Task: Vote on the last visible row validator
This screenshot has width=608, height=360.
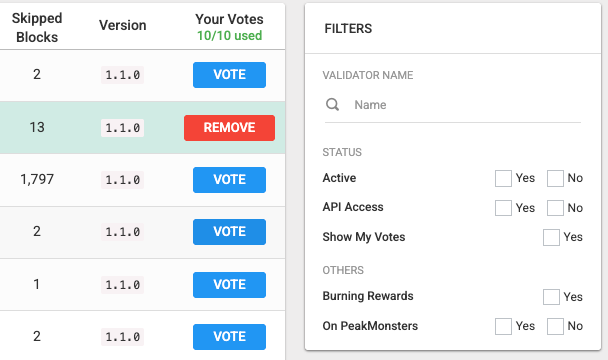Action: [230, 337]
